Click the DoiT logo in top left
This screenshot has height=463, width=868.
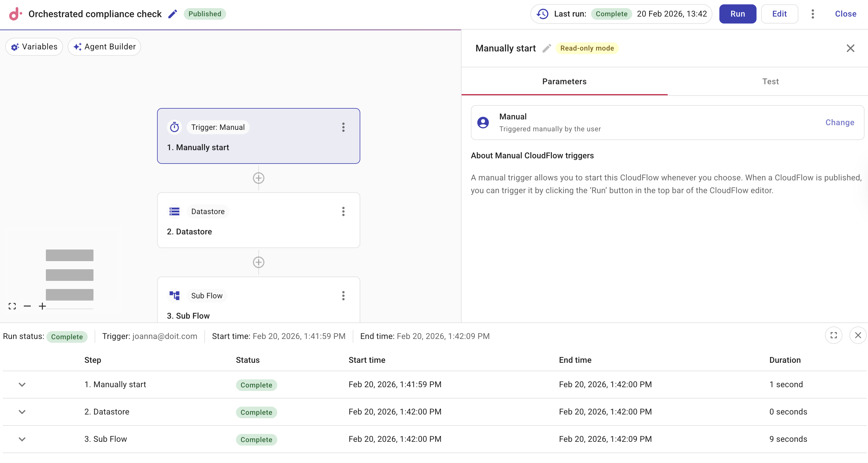[x=15, y=14]
